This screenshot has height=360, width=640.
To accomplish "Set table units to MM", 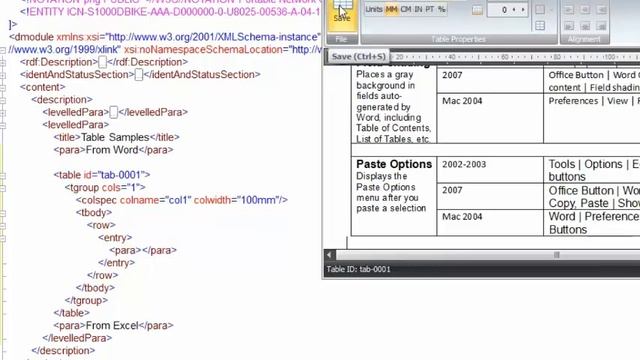I will (x=391, y=9).
